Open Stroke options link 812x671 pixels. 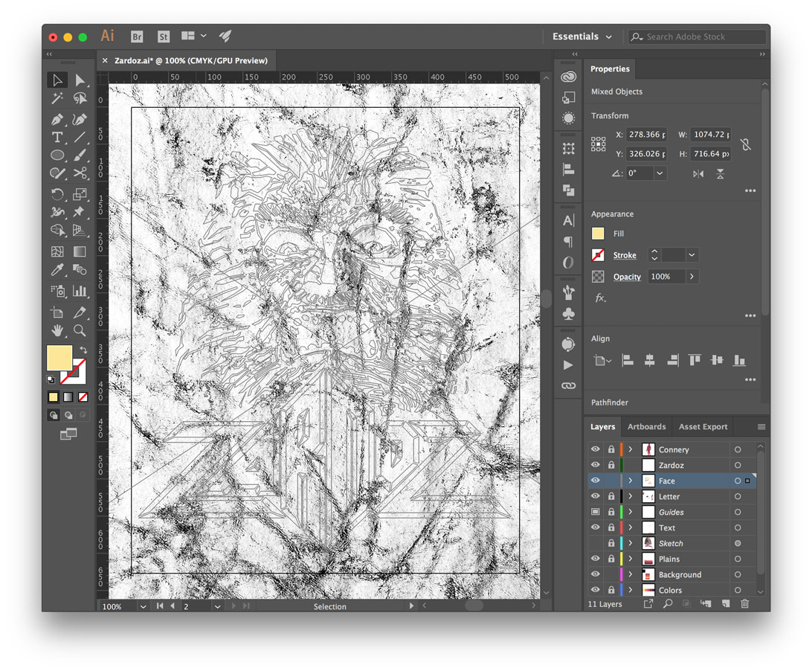[625, 255]
